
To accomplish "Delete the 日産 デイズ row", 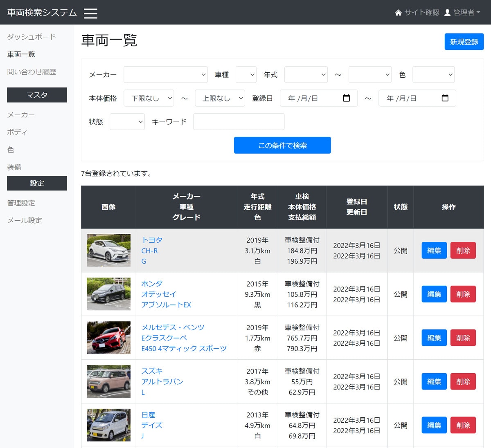I will 463,426.
